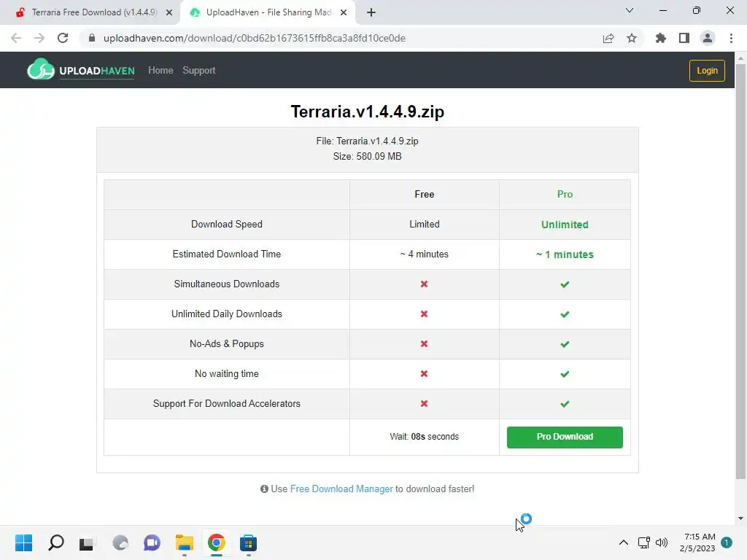Click the info icon before 'Use'
Viewport: 747px width, 560px height.
point(264,489)
